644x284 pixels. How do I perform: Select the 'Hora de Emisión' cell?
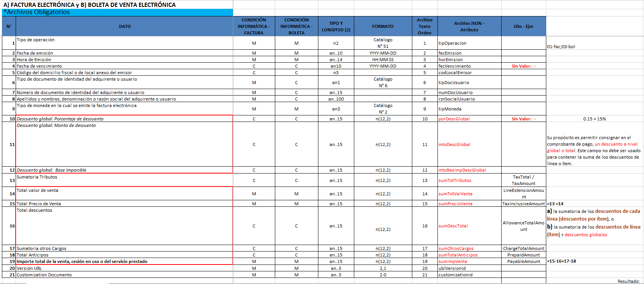[124, 60]
